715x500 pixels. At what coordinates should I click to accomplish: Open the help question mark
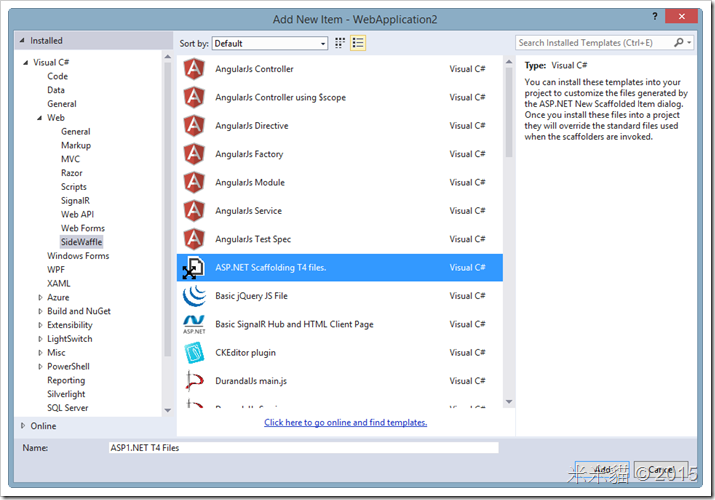click(x=654, y=17)
